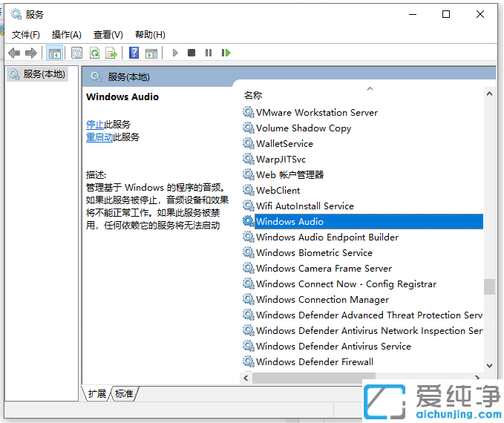504x423 pixels.
Task: Click the back arrow in toolbar
Action: tap(14, 53)
